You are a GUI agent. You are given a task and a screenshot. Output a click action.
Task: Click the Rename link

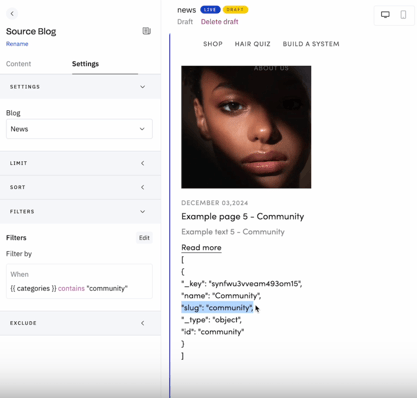click(17, 44)
